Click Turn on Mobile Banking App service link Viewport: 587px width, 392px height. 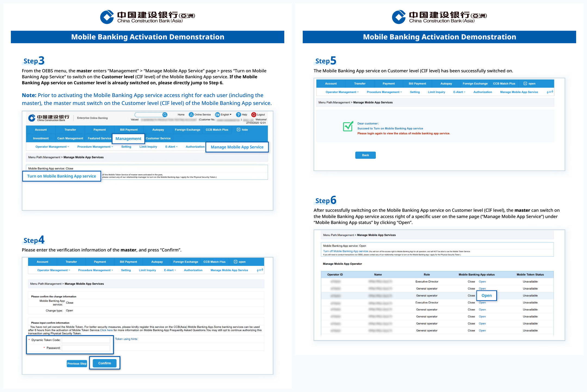62,176
